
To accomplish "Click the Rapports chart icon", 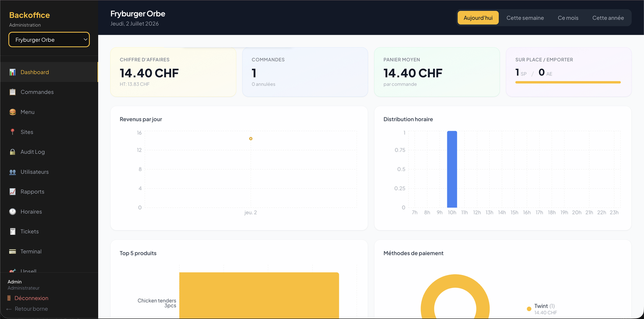I will tap(13, 192).
